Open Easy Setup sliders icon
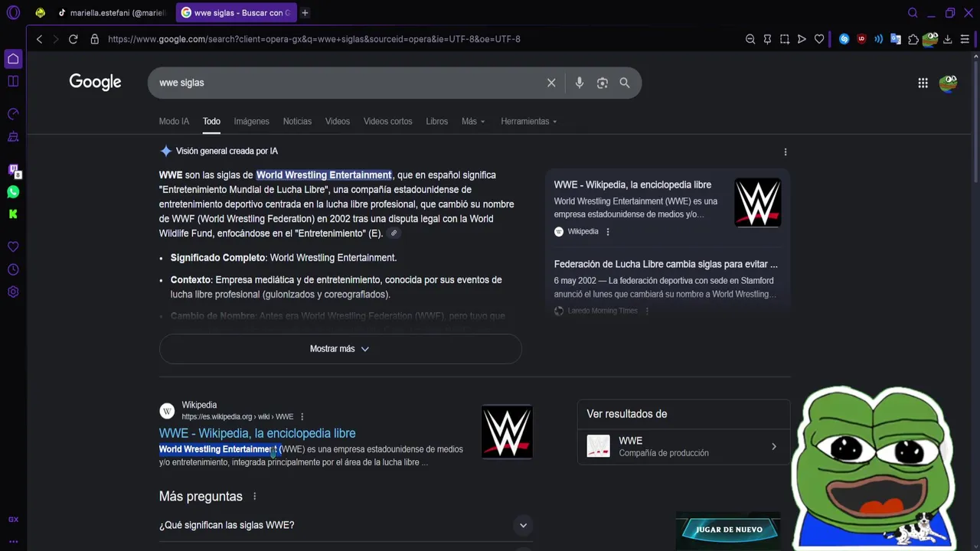Screen dimensions: 980x551 [x=965, y=39]
